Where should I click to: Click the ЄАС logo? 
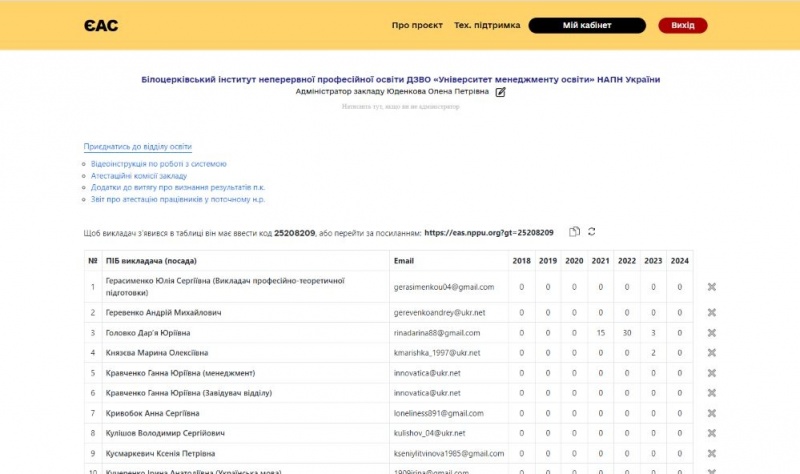click(101, 26)
